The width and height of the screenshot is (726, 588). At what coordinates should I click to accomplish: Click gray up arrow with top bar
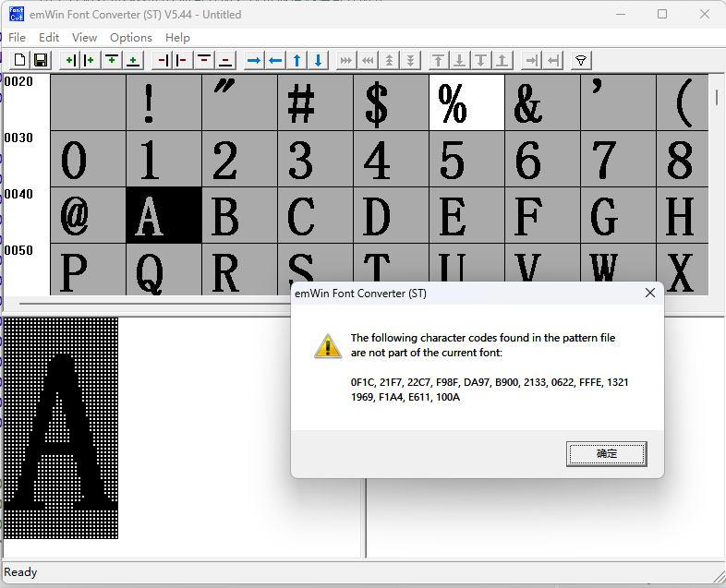[x=439, y=60]
